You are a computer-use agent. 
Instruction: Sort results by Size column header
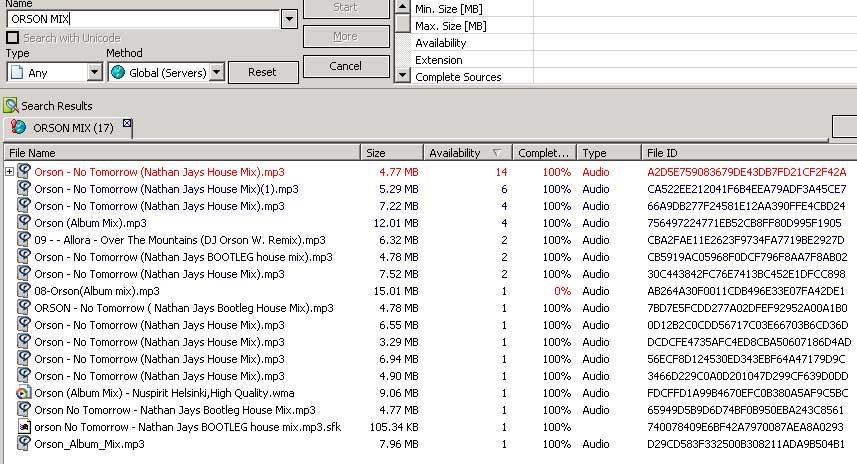(392, 153)
